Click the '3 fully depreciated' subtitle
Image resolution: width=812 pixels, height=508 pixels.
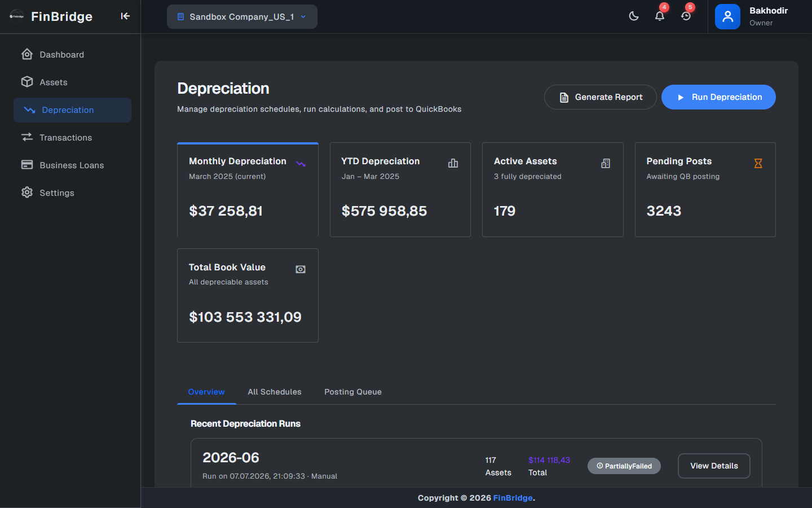tap(528, 177)
